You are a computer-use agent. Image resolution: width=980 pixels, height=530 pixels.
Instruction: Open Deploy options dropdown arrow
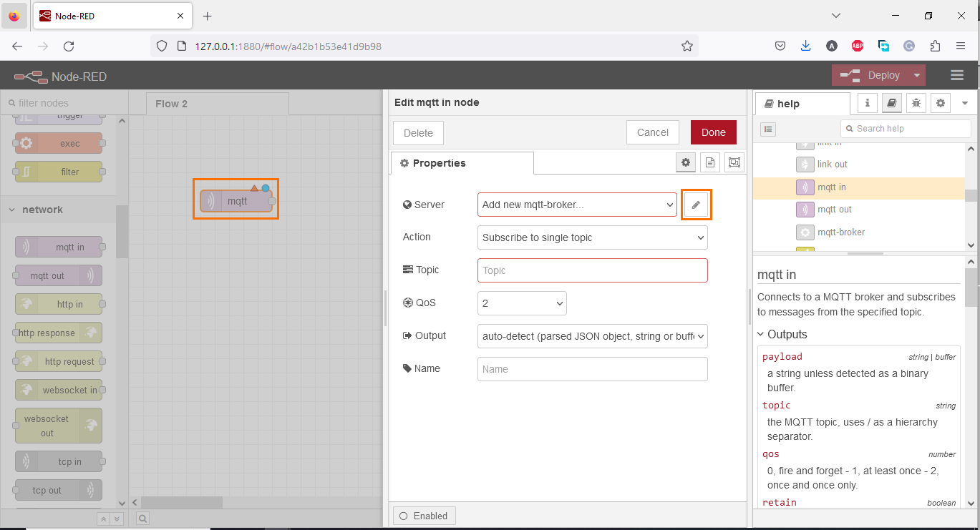917,75
